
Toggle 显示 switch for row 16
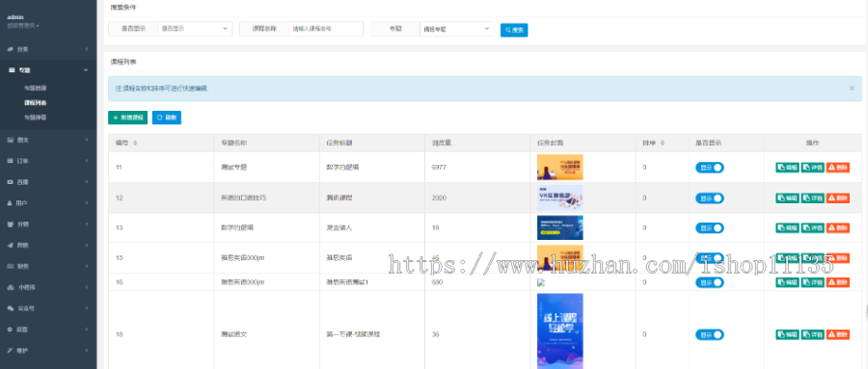(710, 282)
